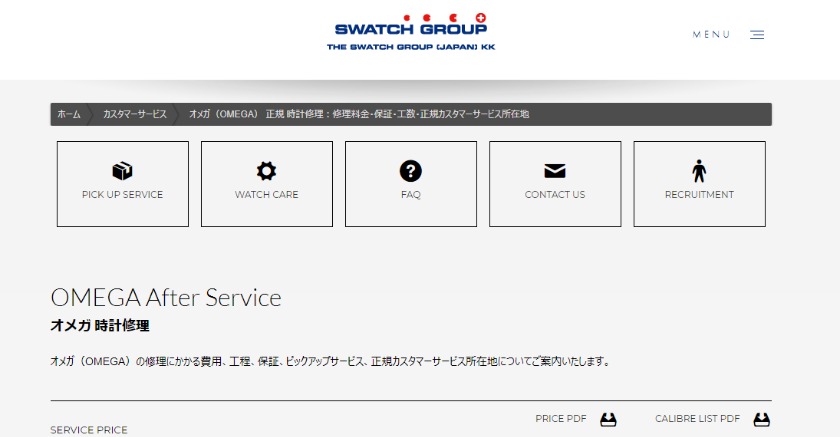Download via the CALIBRE LIST PDF icon
This screenshot has height=437, width=840.
762,419
